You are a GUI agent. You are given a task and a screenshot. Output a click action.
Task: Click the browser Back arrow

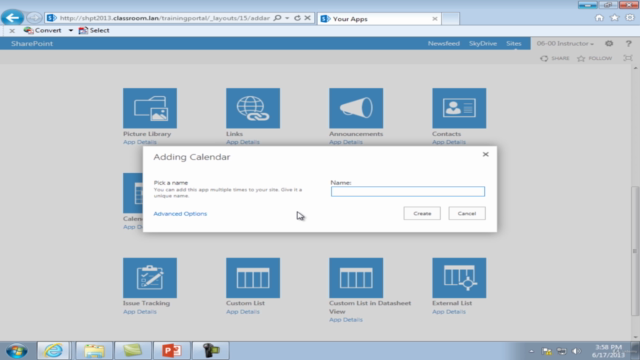click(x=13, y=18)
